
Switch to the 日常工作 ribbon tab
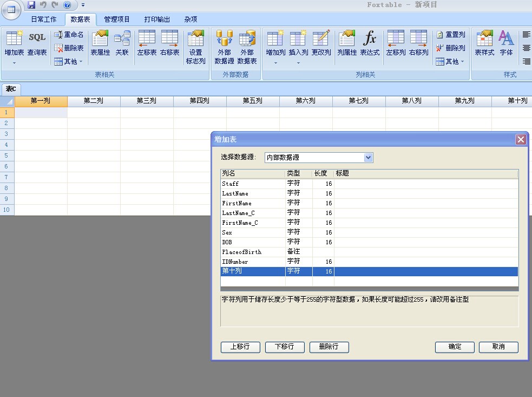pyautogui.click(x=44, y=19)
